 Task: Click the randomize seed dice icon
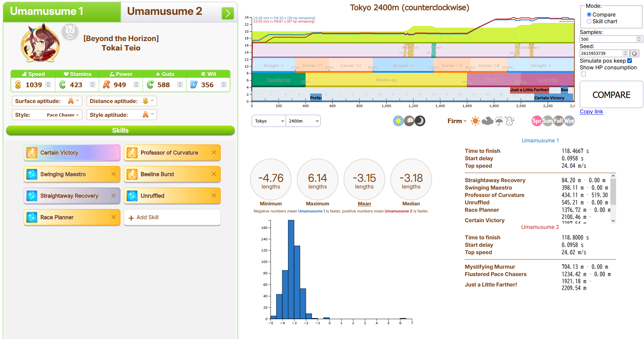634,54
